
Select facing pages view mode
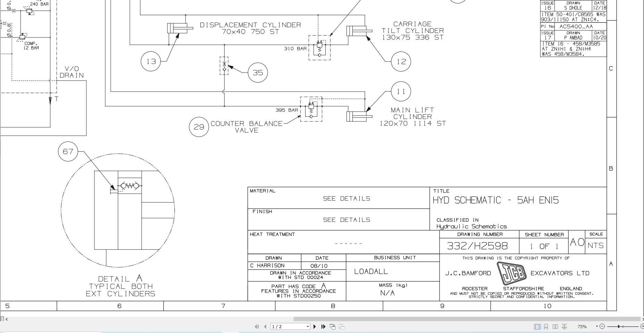555,326
